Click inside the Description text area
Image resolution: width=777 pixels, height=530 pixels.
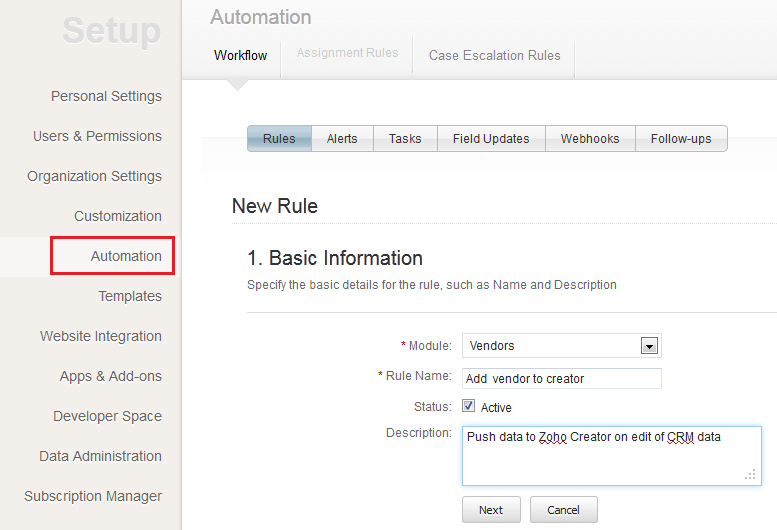(x=611, y=455)
